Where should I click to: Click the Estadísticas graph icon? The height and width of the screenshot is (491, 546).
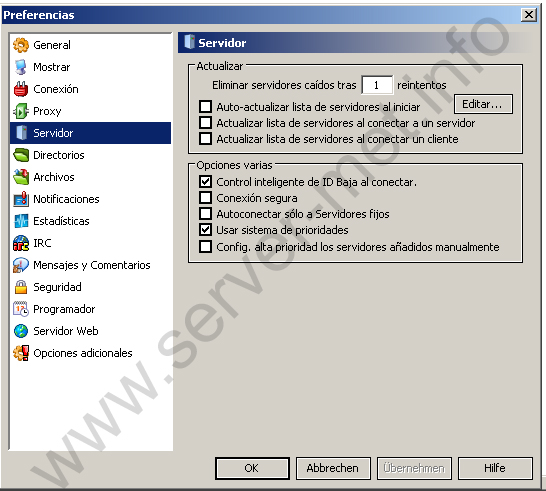pyautogui.click(x=21, y=221)
